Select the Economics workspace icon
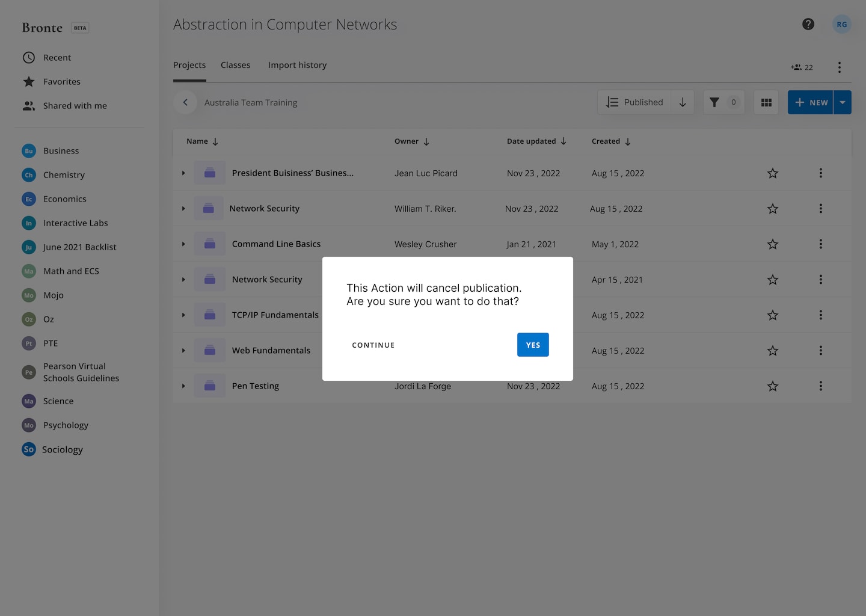866x616 pixels. (x=29, y=199)
